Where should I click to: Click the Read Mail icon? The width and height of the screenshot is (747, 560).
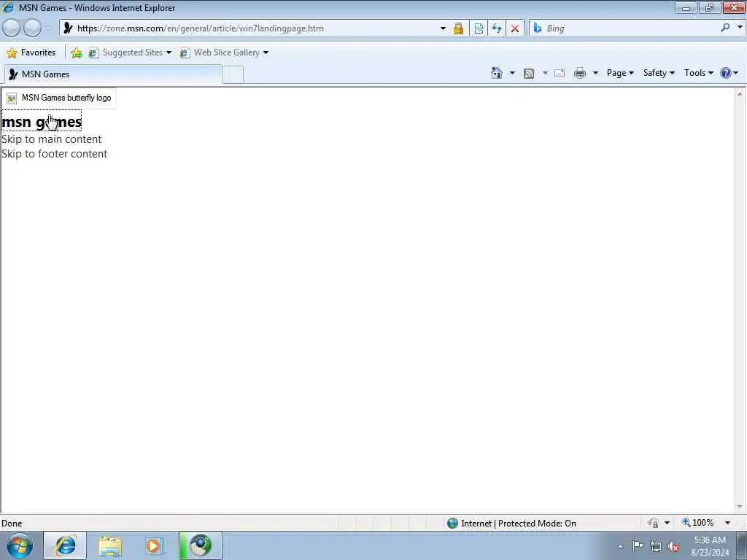[x=560, y=73]
